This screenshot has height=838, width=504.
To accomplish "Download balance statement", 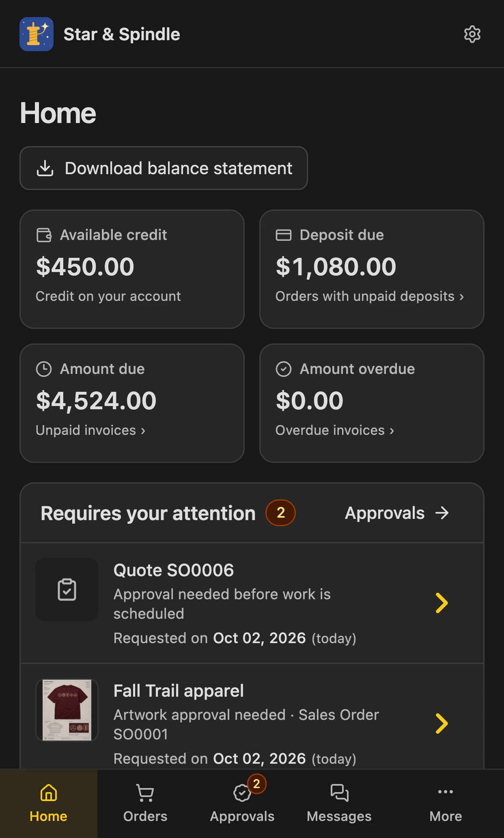I will [164, 168].
